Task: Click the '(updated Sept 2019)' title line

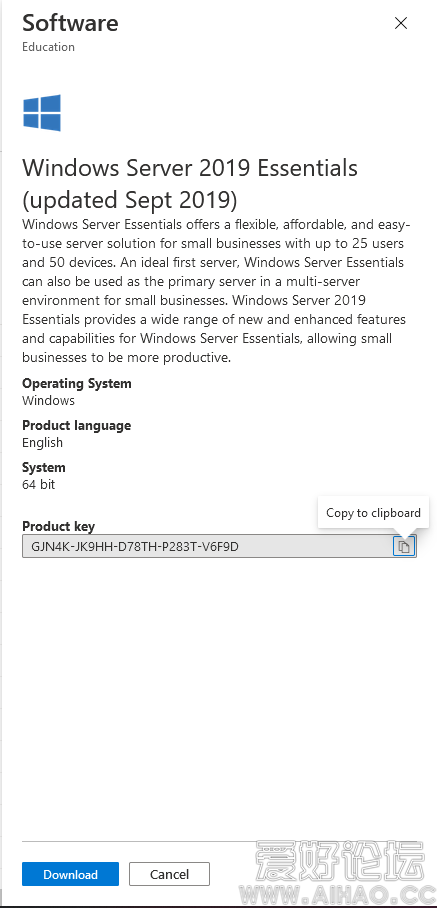Action: (130, 200)
